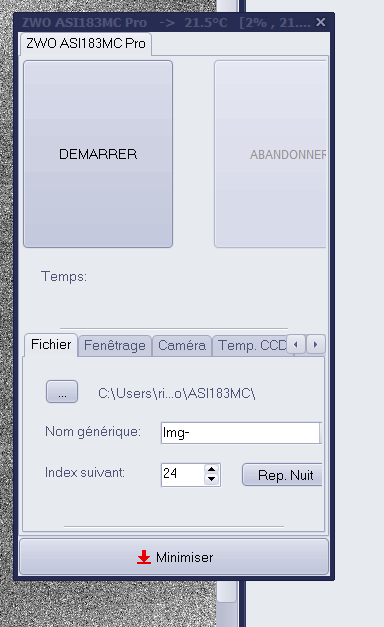384x627 pixels.
Task: Decrease Index suivant with the down arrow
Action: tap(212, 479)
